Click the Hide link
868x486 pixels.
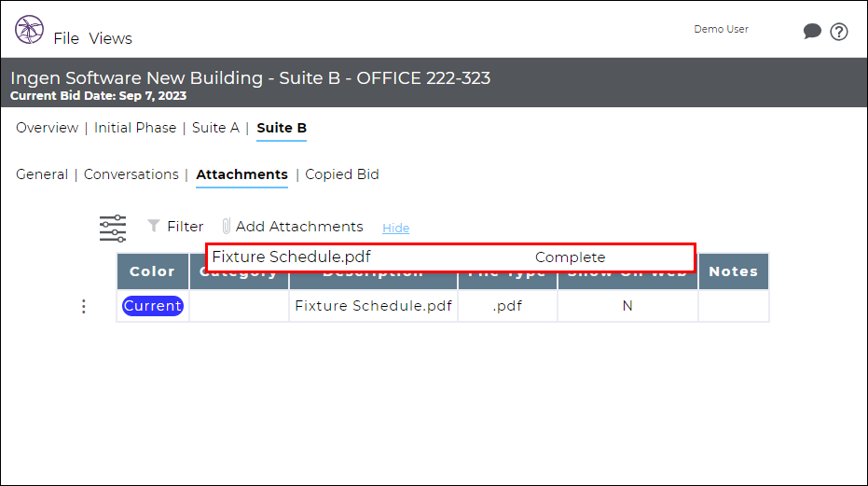396,228
